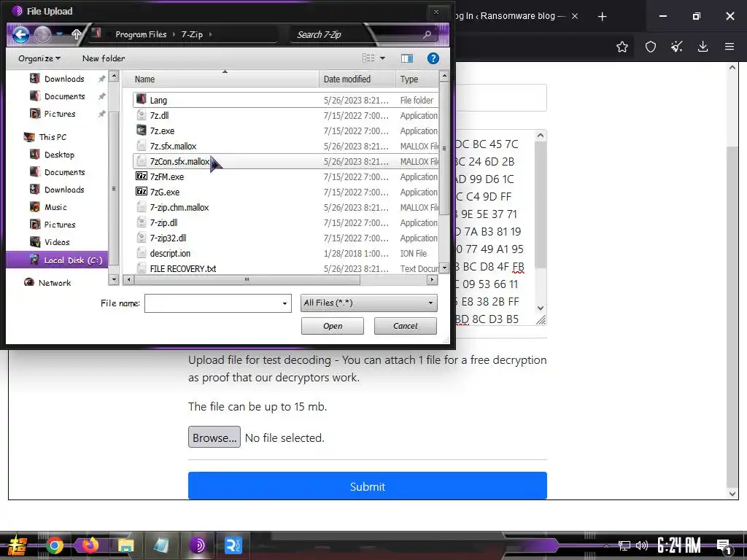
Task: Select 7zCon.sfx.mallox file
Action: 286,161
